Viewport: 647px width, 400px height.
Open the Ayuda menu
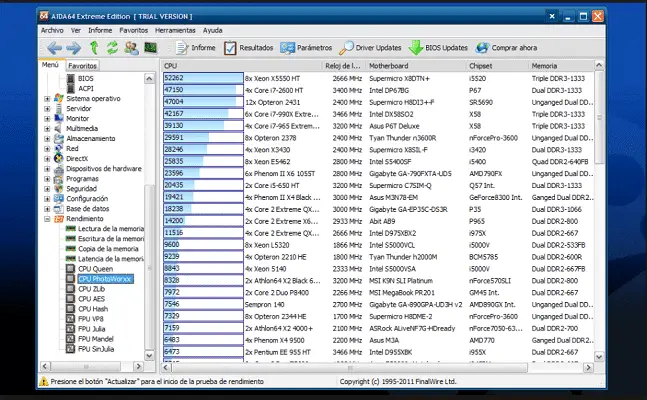213,30
